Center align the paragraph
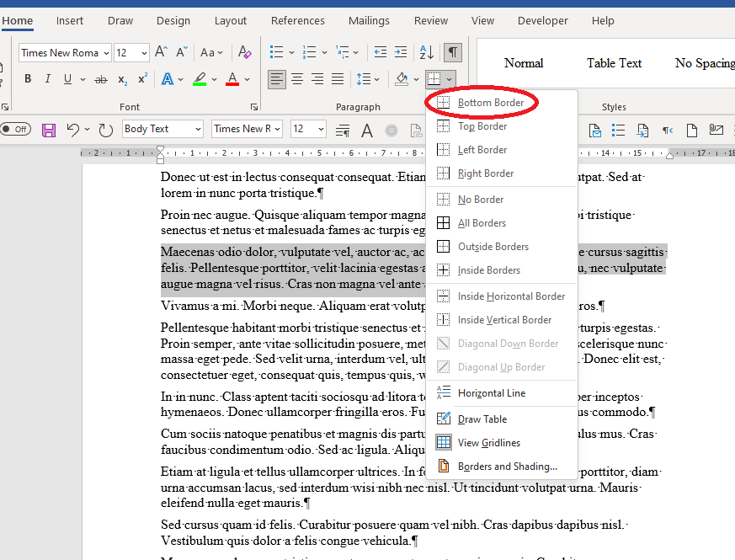Image resolution: width=735 pixels, height=560 pixels. coord(297,79)
